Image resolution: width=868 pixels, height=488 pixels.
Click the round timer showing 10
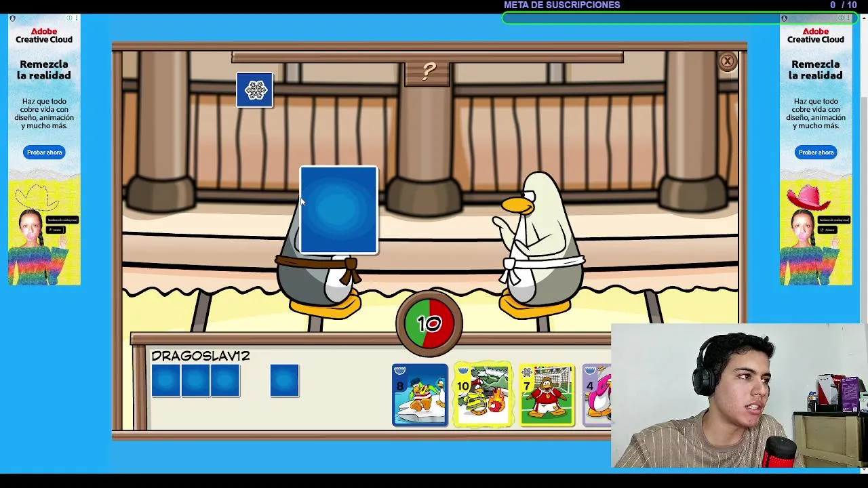pyautogui.click(x=429, y=323)
